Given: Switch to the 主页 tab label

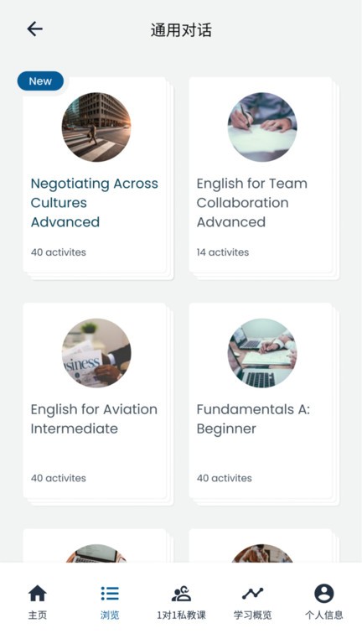Looking at the screenshot, I should point(38,615).
